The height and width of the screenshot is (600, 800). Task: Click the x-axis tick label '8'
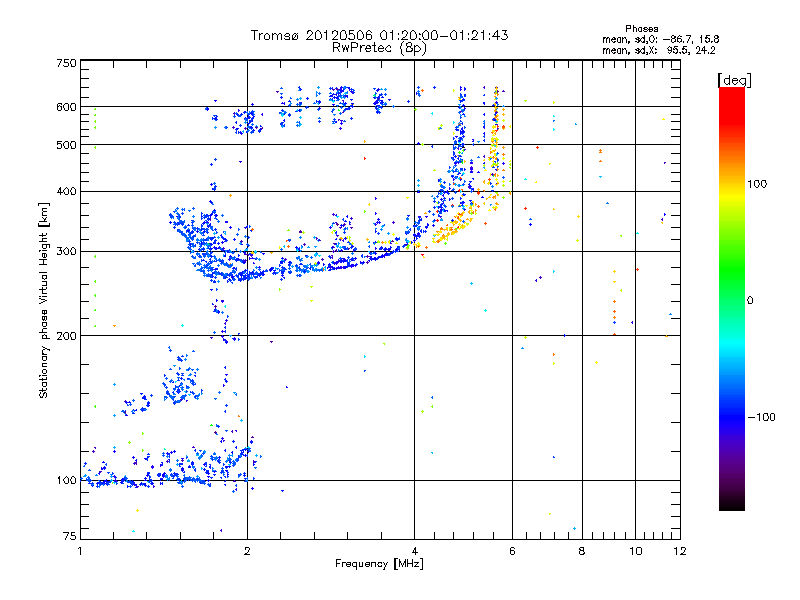[582, 551]
